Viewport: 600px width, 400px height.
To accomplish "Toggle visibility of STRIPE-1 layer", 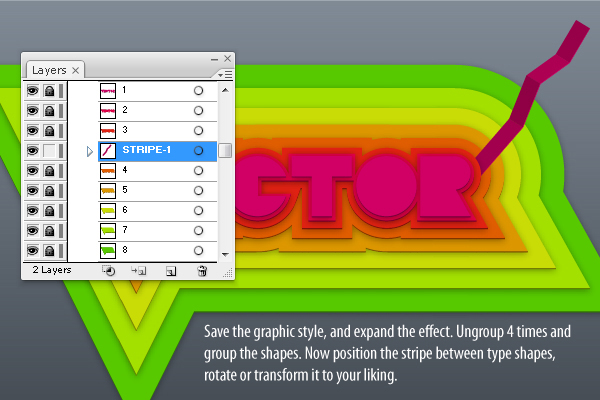I will click(x=33, y=150).
